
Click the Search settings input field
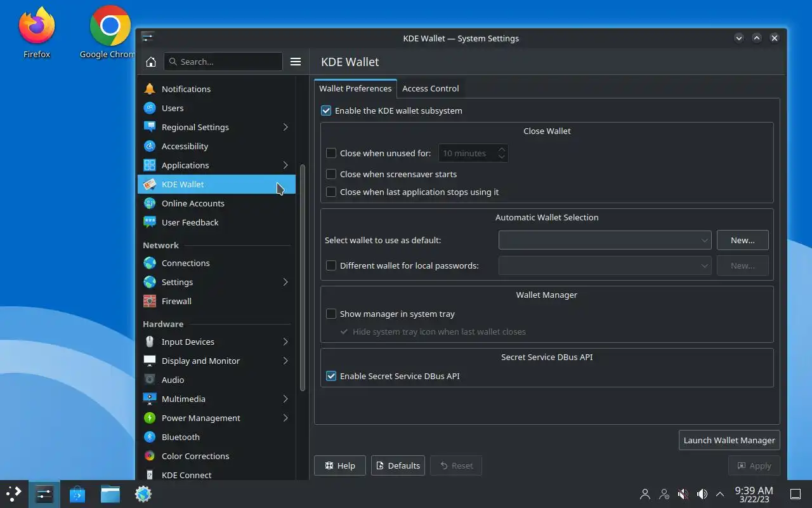[x=223, y=62]
